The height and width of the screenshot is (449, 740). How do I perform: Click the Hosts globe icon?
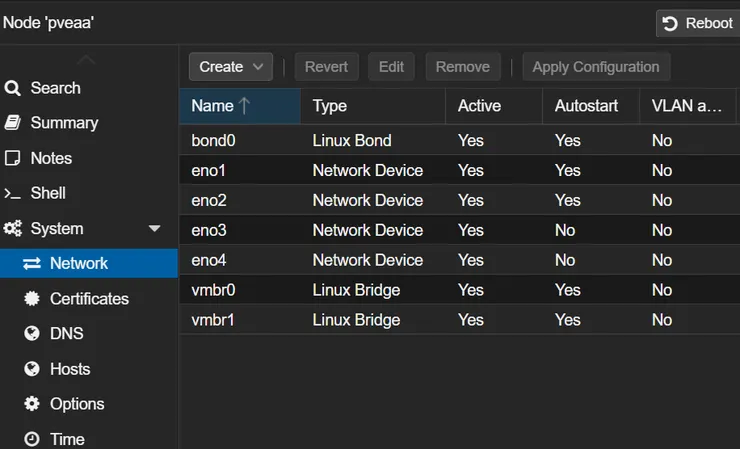tap(32, 369)
